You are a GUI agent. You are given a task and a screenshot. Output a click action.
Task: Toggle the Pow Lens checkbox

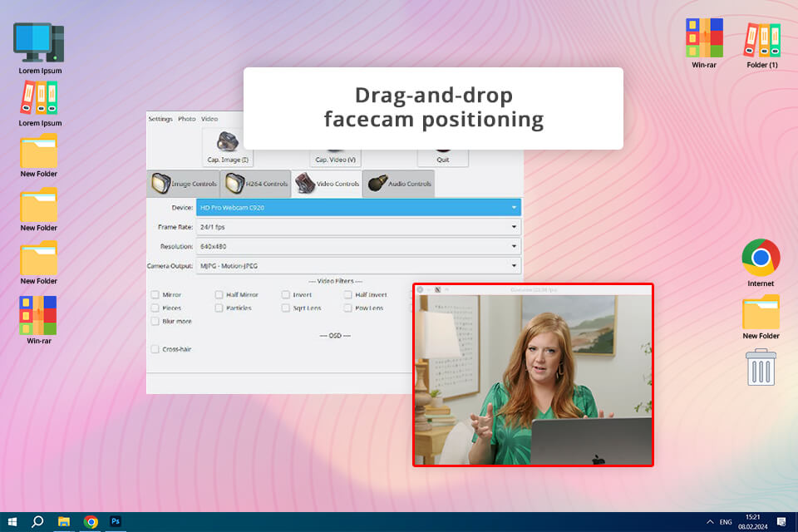(x=347, y=308)
